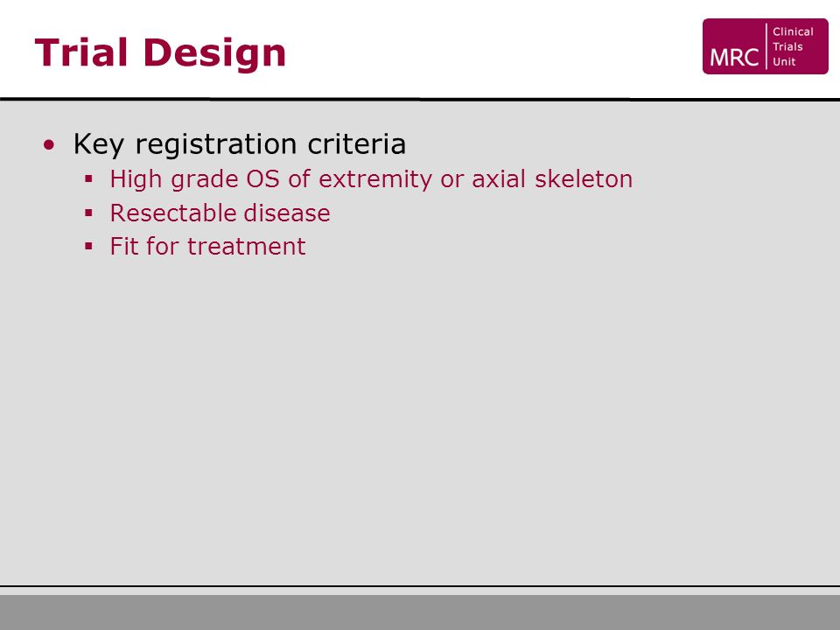Select the word "Design" in the title
Viewport: 840px width, 630px height.
coord(215,53)
